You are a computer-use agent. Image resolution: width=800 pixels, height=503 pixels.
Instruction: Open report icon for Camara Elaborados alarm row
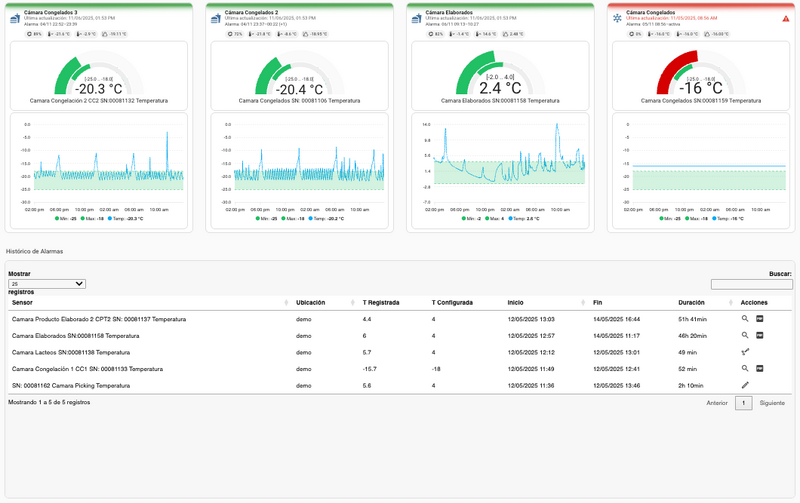click(760, 336)
